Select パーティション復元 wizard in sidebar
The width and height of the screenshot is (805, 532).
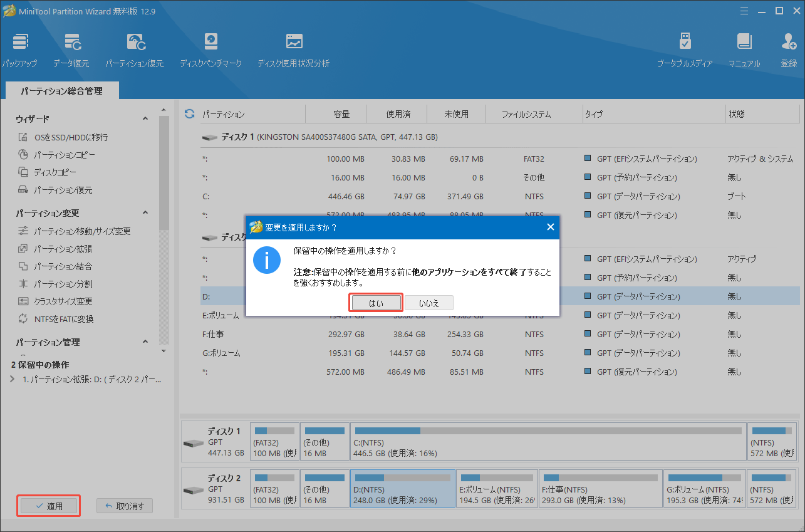click(x=55, y=190)
